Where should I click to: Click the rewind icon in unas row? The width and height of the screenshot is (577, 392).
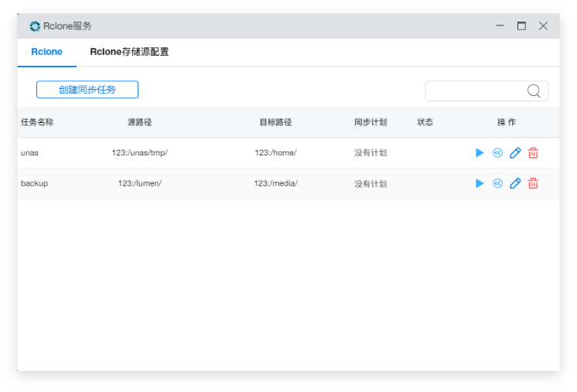coord(497,152)
